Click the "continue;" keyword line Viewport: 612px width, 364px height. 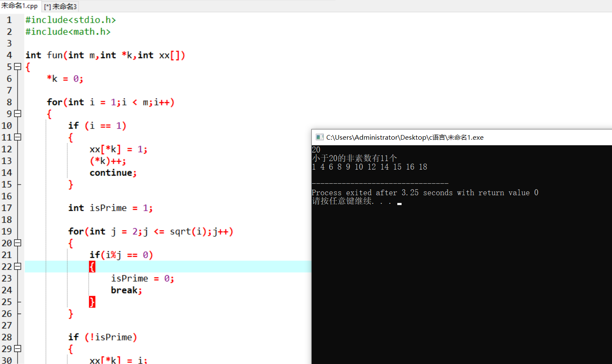click(x=113, y=173)
